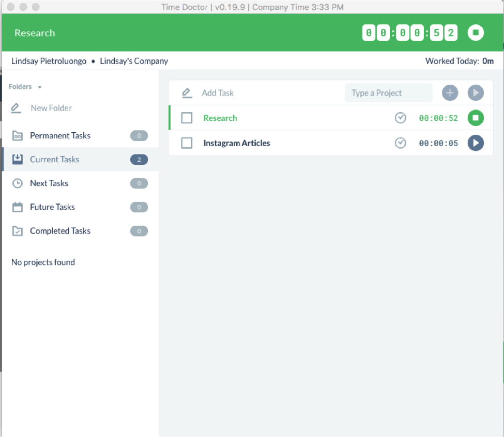Click the clock-check icon on Instagram Articles row
504x437 pixels.
[400, 143]
